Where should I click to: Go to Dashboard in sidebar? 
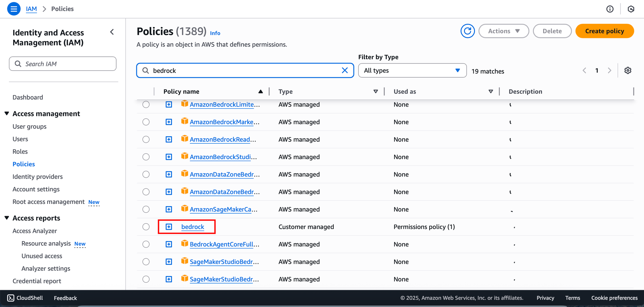tap(28, 97)
